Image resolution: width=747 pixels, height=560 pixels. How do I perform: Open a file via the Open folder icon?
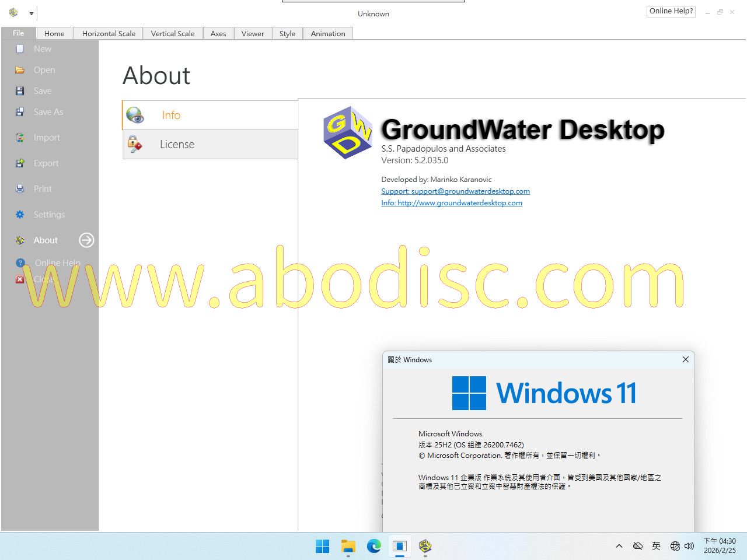click(x=20, y=70)
